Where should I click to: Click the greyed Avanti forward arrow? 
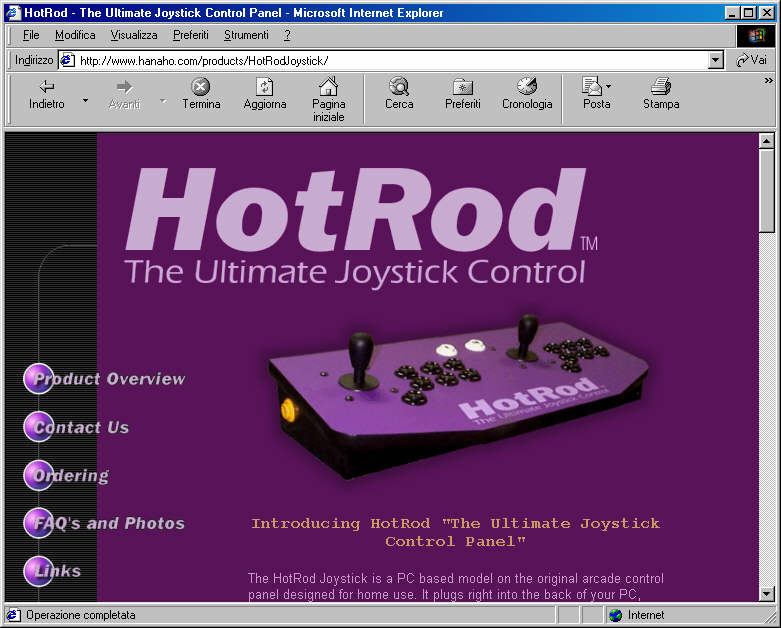pyautogui.click(x=125, y=94)
